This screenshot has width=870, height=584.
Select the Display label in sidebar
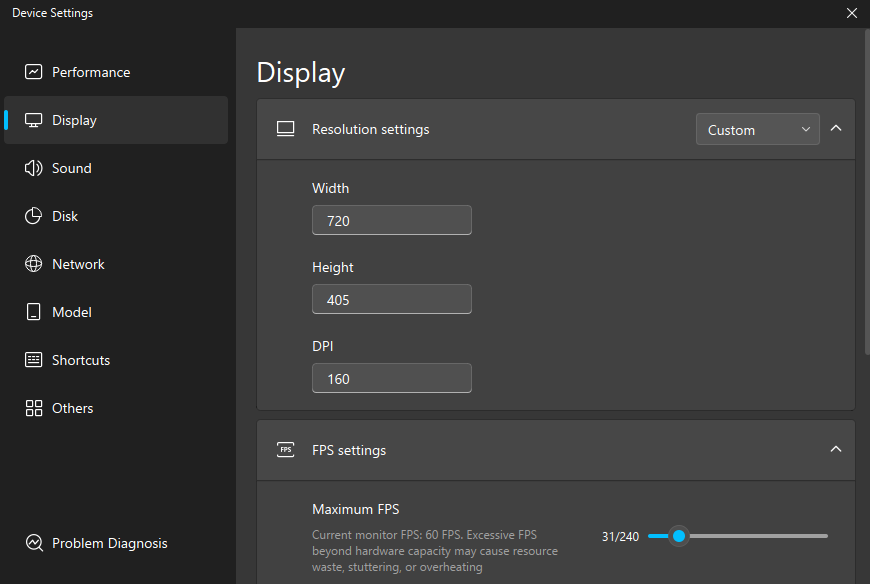point(74,120)
